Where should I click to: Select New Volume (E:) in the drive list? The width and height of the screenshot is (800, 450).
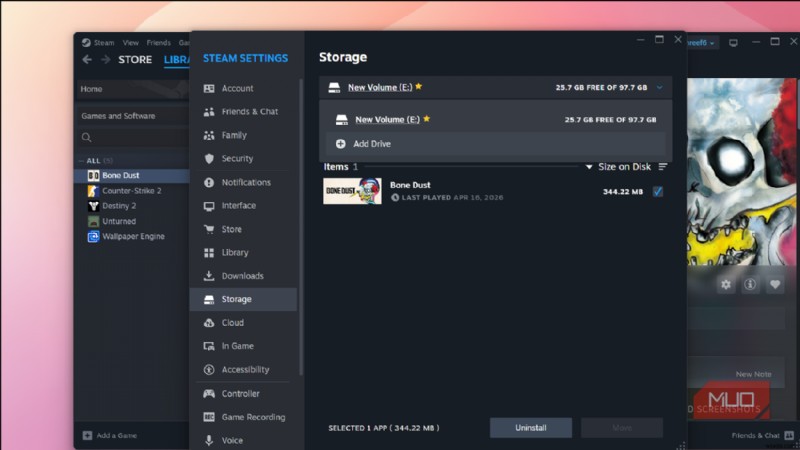click(x=387, y=120)
